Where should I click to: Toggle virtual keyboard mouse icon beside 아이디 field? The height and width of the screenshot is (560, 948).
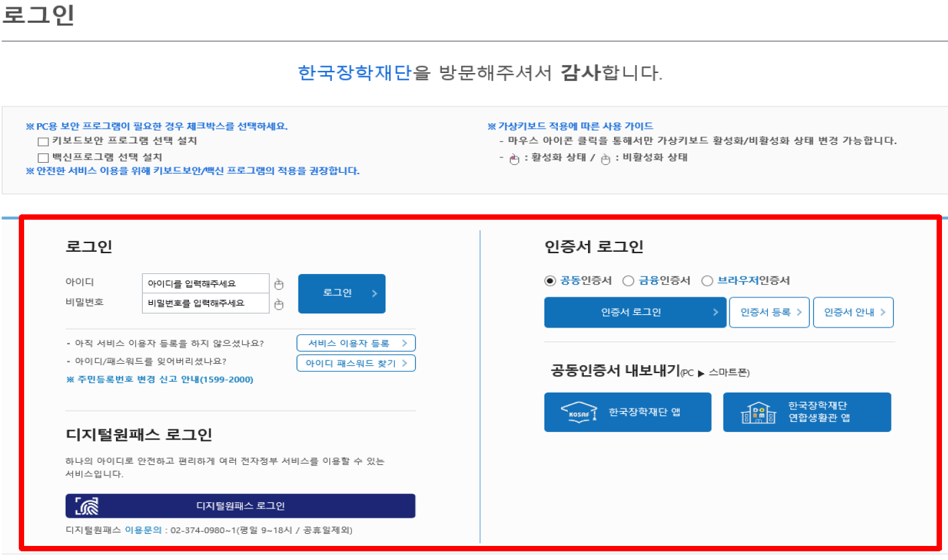click(279, 284)
